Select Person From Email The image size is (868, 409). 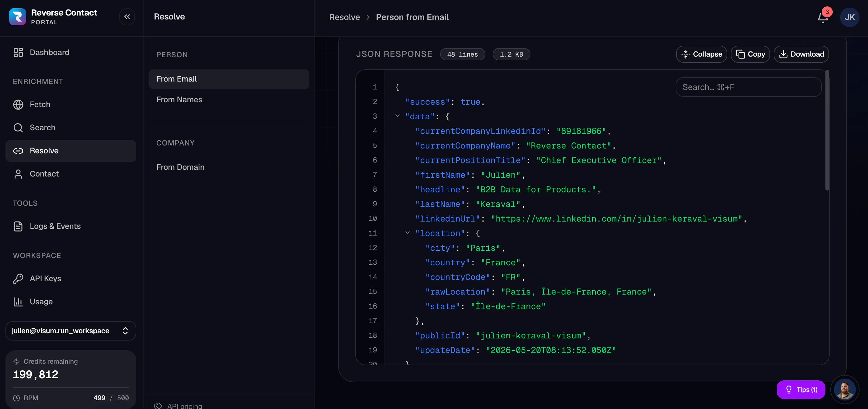point(229,79)
